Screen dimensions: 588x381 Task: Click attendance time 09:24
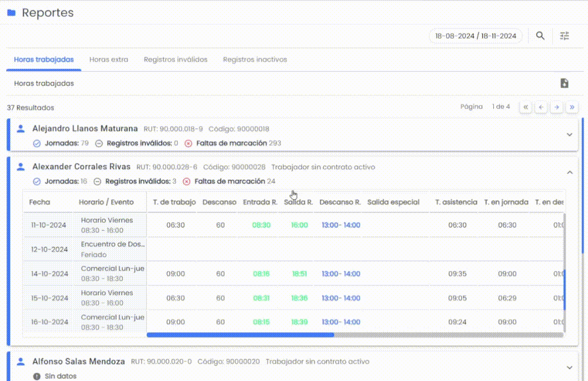(458, 322)
